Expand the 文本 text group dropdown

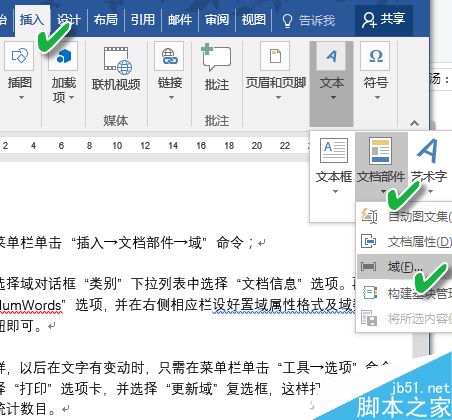pyautogui.click(x=332, y=84)
